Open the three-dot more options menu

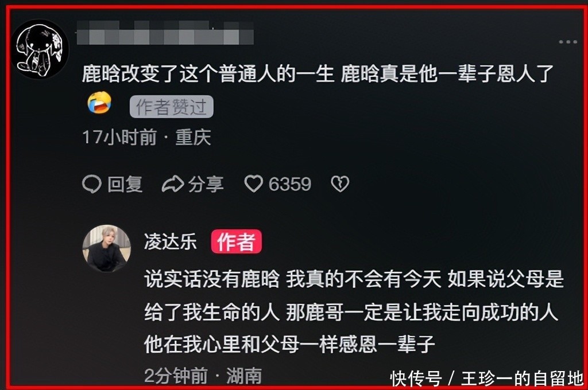pyautogui.click(x=568, y=42)
